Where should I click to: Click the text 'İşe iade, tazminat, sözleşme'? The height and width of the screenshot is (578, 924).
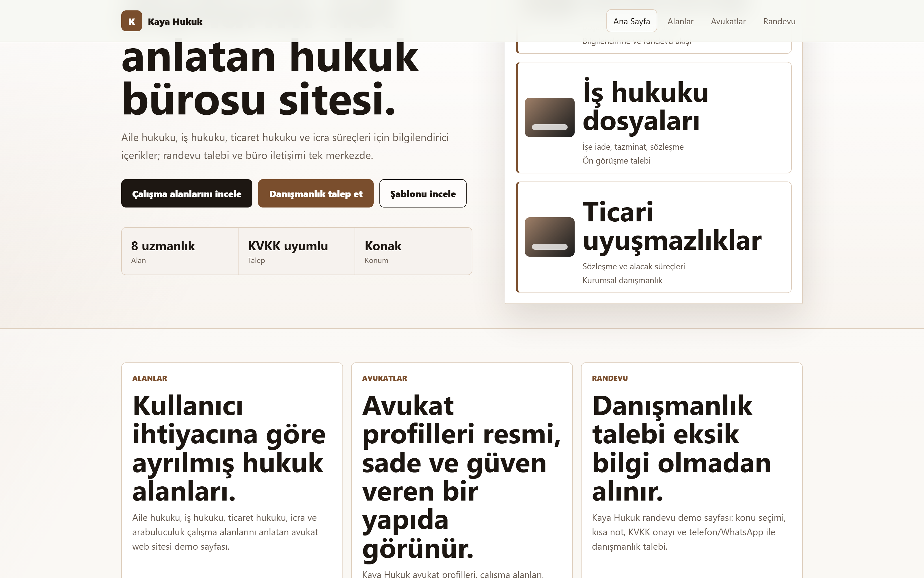(x=633, y=147)
